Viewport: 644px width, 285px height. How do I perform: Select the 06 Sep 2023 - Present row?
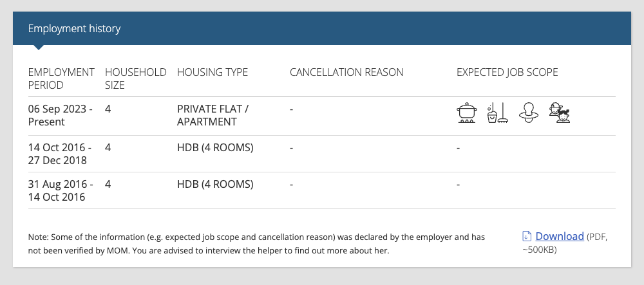(x=321, y=116)
